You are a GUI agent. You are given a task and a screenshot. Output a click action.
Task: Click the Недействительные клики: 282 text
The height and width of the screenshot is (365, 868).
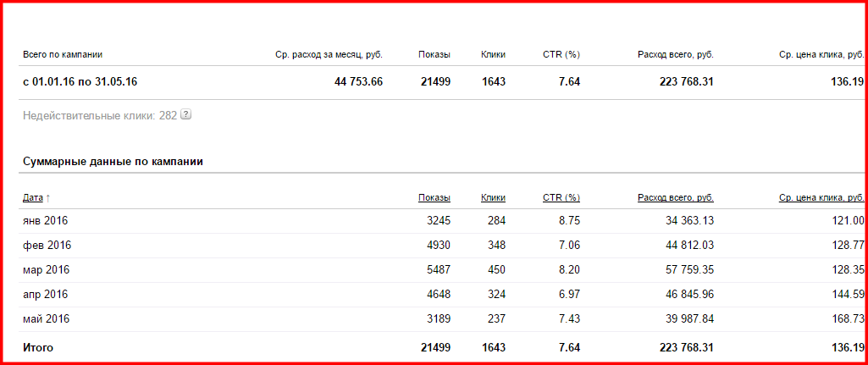coord(100,115)
